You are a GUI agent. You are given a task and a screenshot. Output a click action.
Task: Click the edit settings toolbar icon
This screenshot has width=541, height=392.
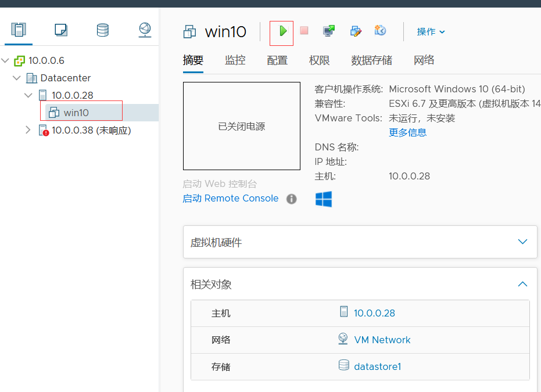click(x=356, y=31)
